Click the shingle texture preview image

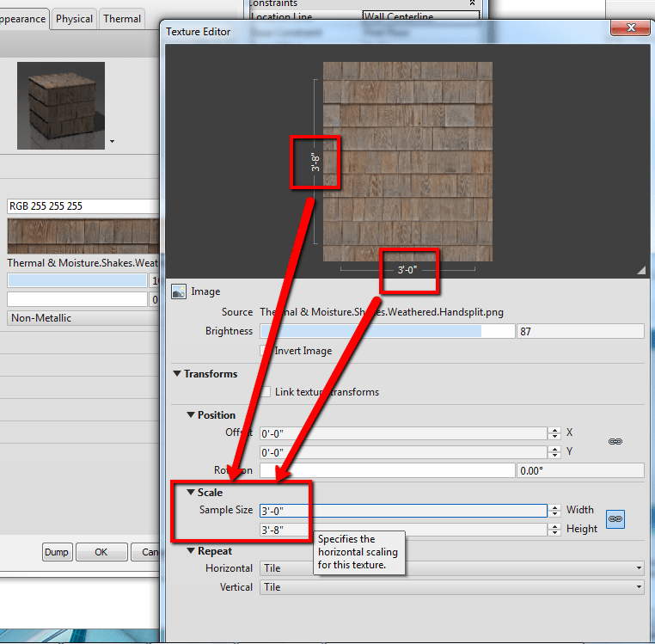pyautogui.click(x=407, y=162)
